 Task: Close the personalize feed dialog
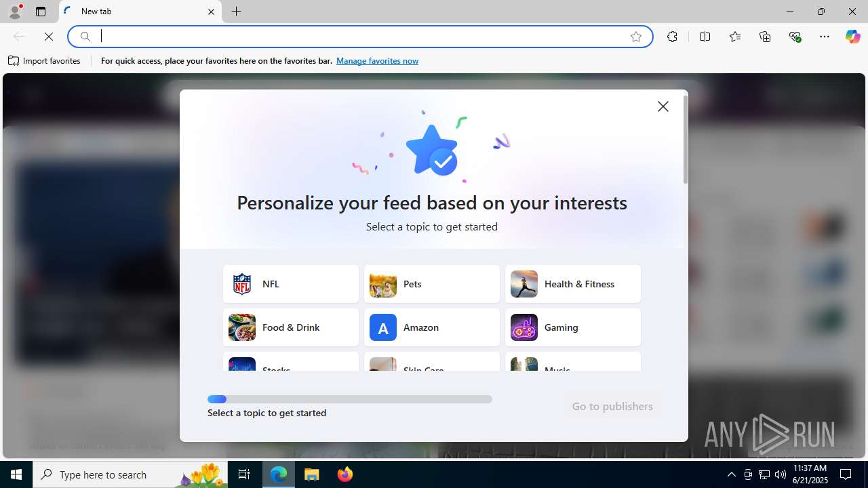(663, 106)
